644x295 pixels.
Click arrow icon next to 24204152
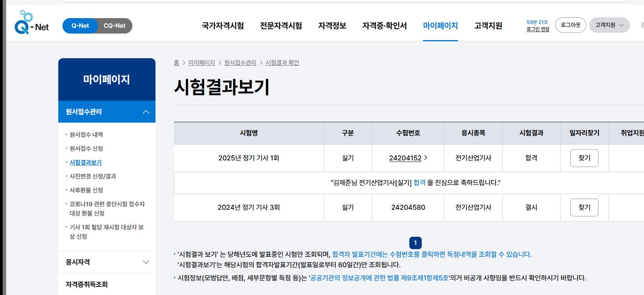point(426,158)
